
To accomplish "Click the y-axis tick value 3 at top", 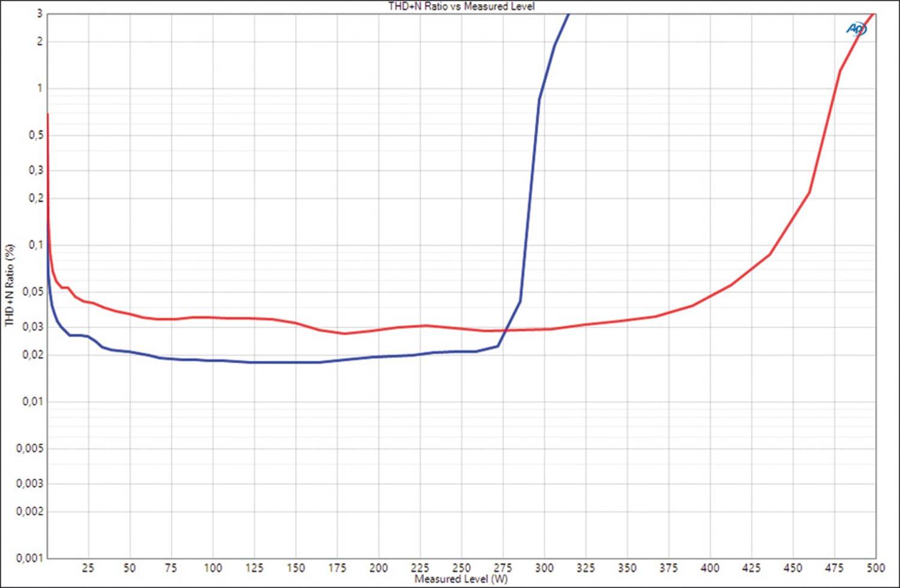I will click(40, 13).
